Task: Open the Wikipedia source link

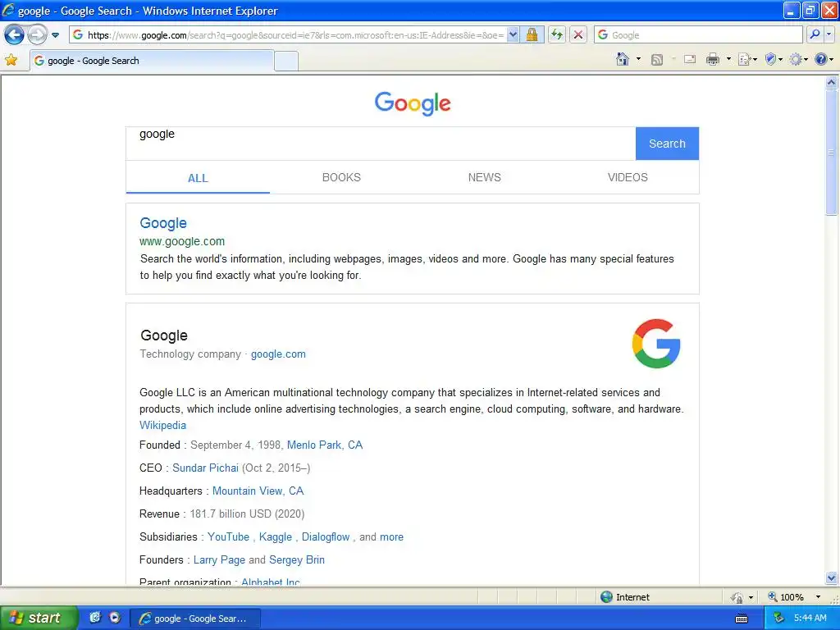Action: 163,426
